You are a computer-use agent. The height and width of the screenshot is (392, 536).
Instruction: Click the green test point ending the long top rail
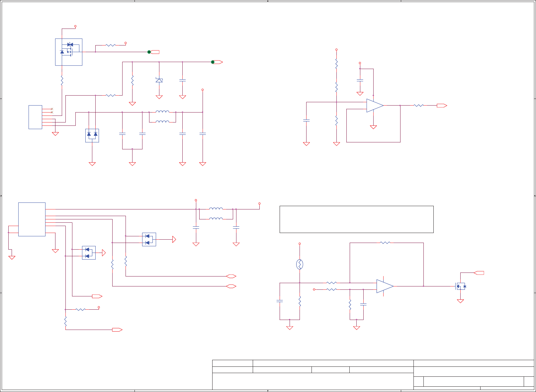213,62
